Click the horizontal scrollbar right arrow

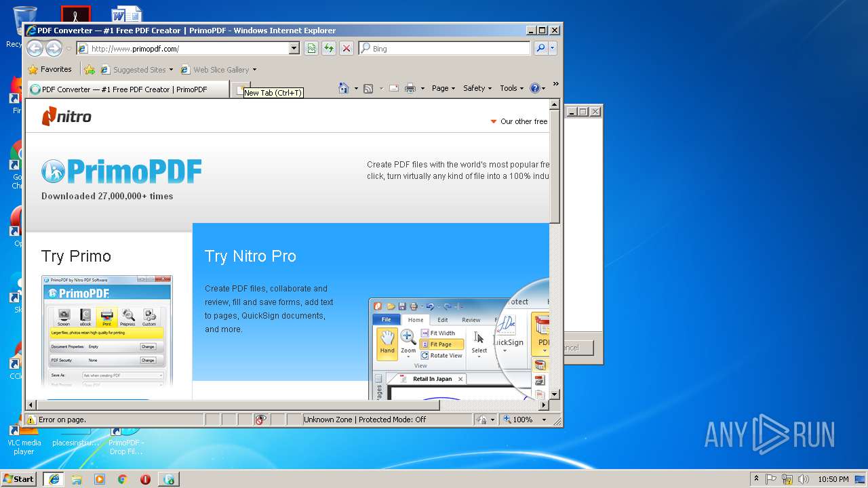[x=543, y=405]
